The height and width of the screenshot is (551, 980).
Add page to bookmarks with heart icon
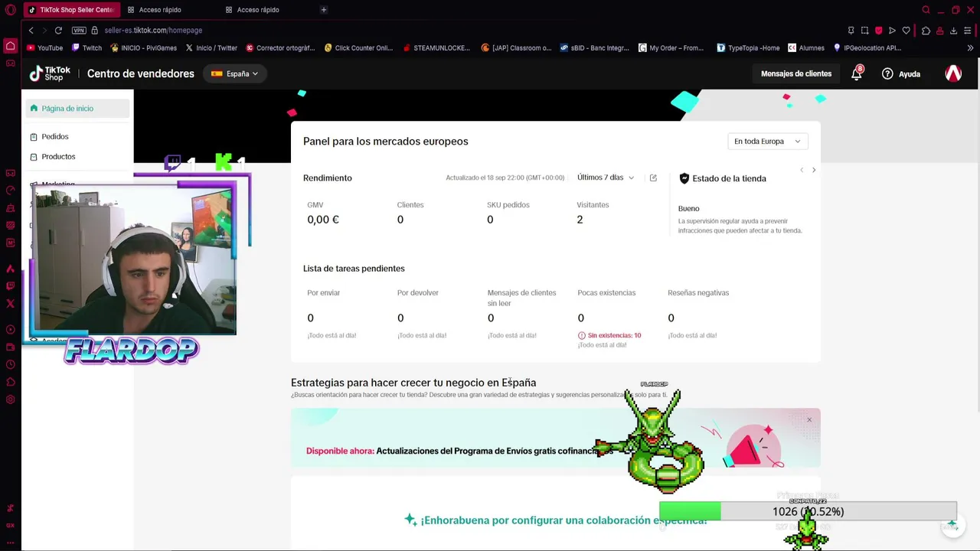click(906, 30)
